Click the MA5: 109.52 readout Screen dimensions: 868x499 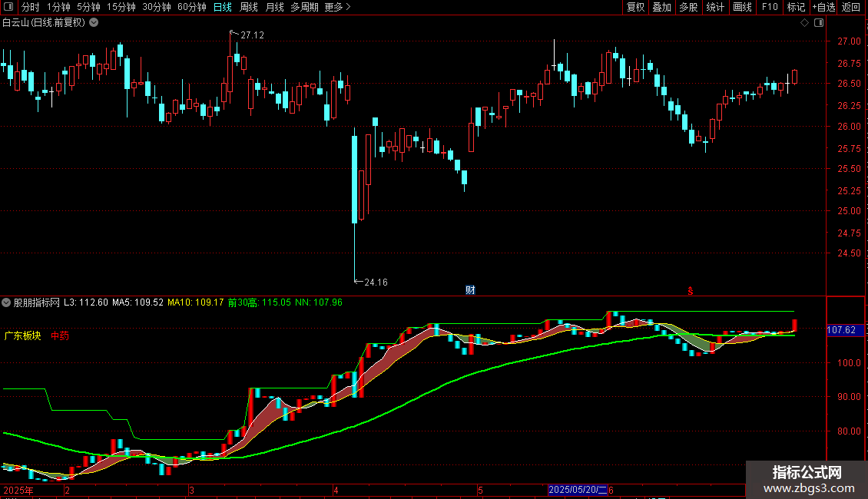137,302
